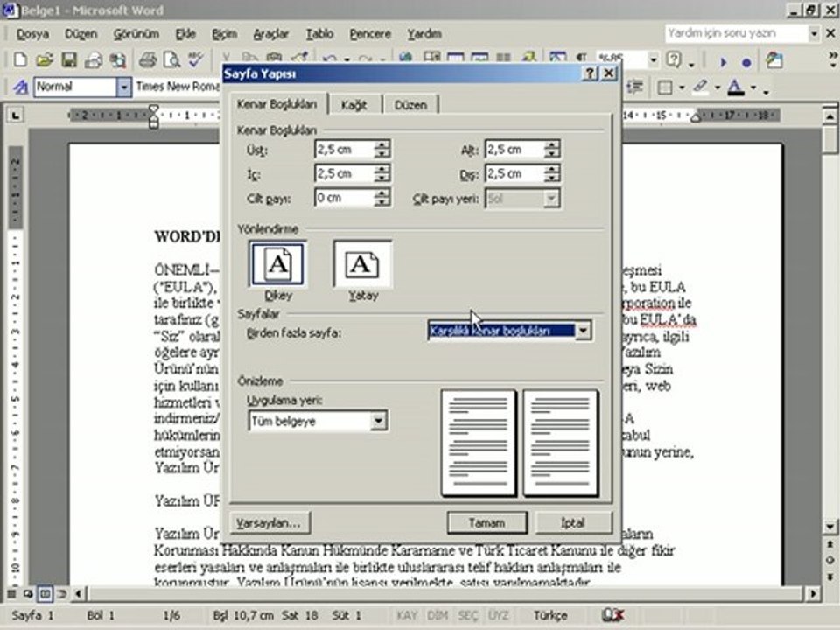Open the Dosya menu
The width and height of the screenshot is (840, 630).
pyautogui.click(x=32, y=34)
